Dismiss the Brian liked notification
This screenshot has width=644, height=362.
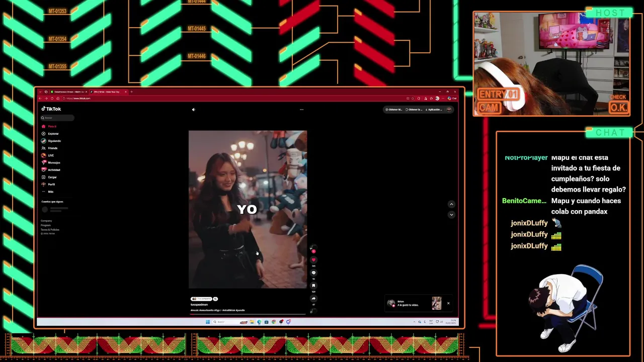click(x=448, y=303)
